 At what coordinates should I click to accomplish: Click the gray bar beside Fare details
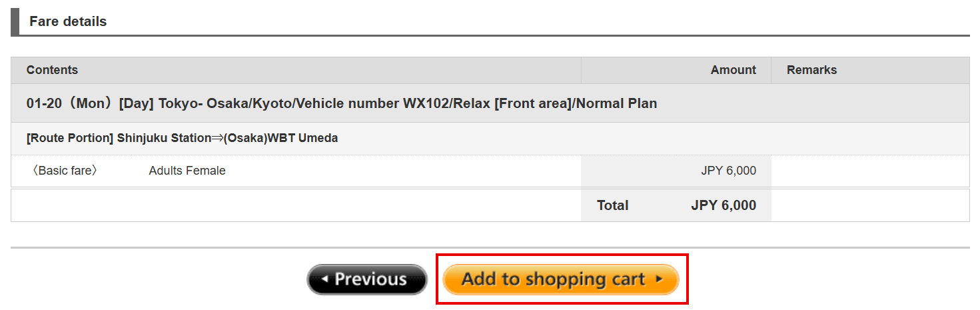tap(15, 21)
